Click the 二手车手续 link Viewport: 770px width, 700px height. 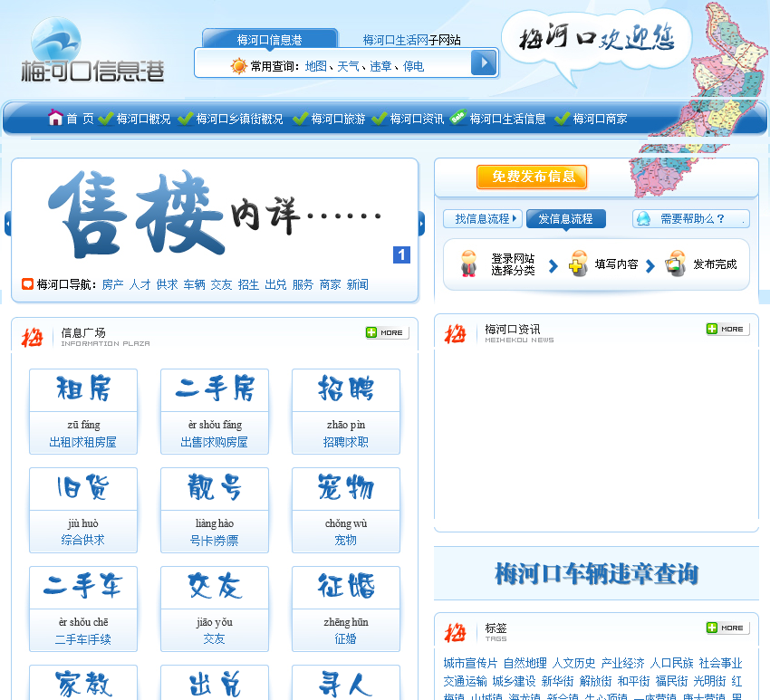83,639
